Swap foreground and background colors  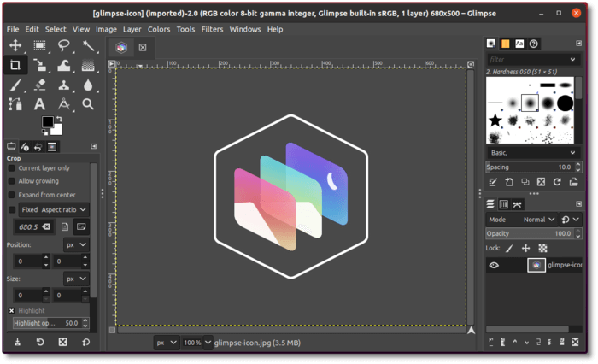[59, 119]
